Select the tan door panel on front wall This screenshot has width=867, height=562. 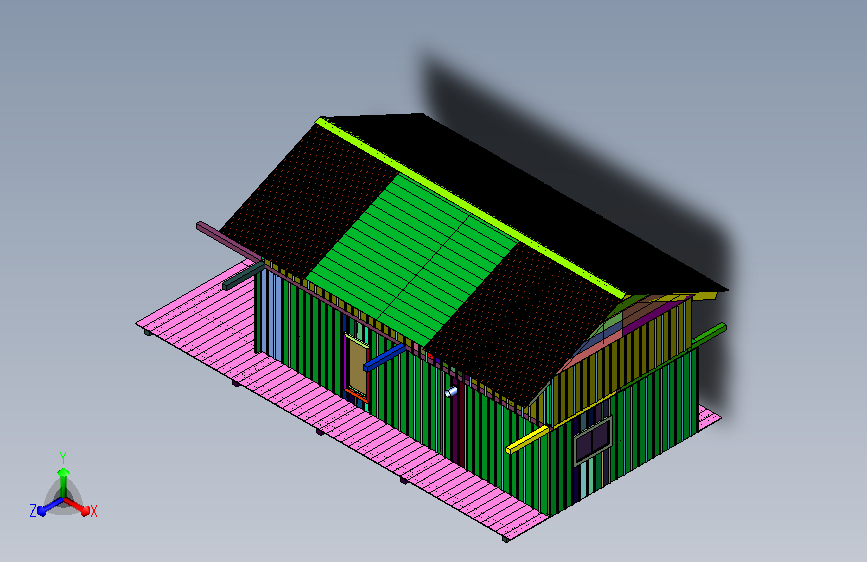(357, 368)
